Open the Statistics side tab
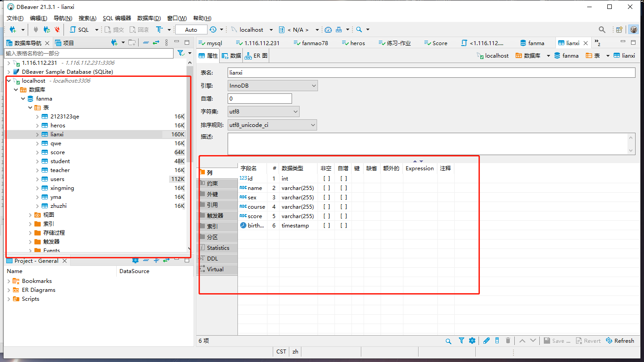 click(x=218, y=248)
